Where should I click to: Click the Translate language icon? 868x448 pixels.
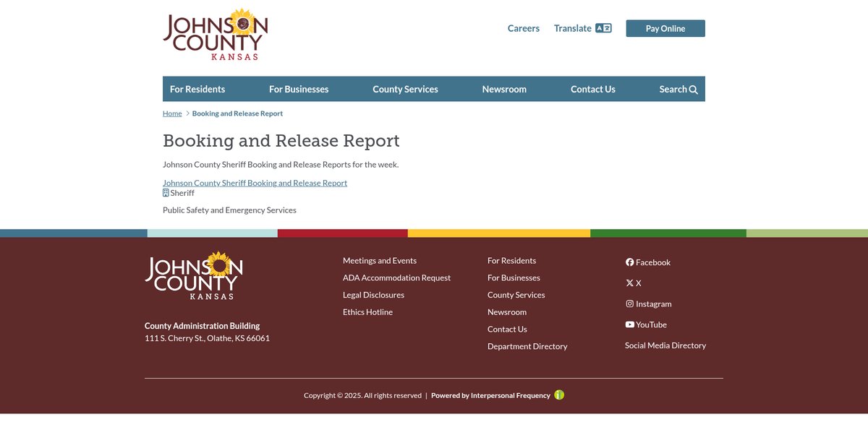[603, 28]
